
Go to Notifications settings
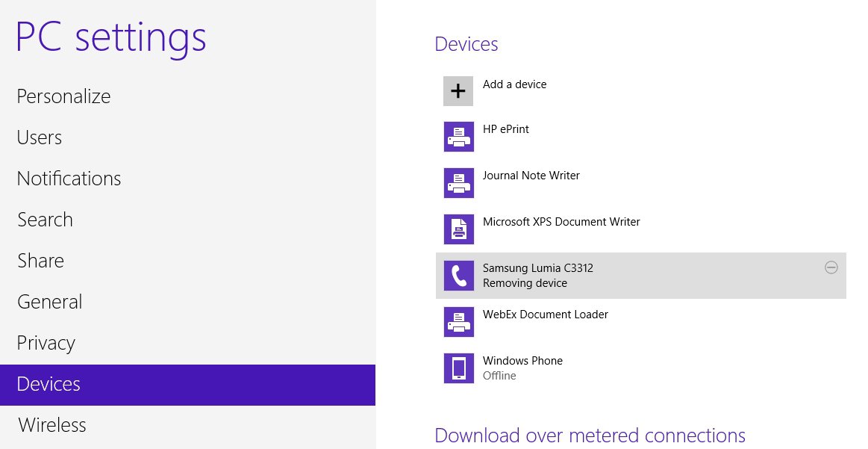(69, 179)
